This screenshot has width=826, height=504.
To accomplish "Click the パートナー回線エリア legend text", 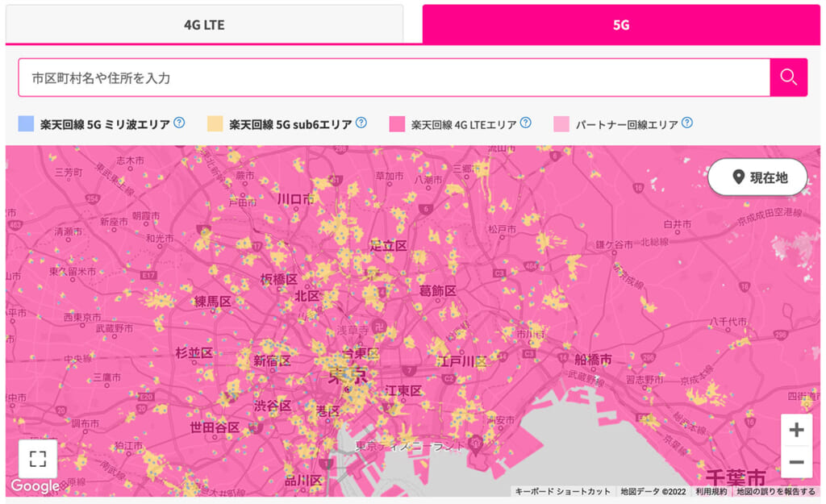I will click(627, 125).
